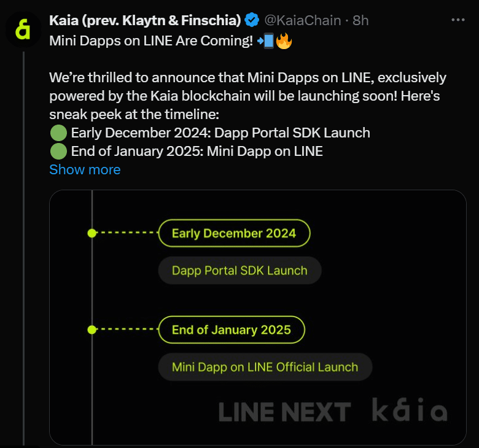The image size is (479, 448).
Task: Click the timeline dot for End of January 2025
Action: [x=92, y=330]
